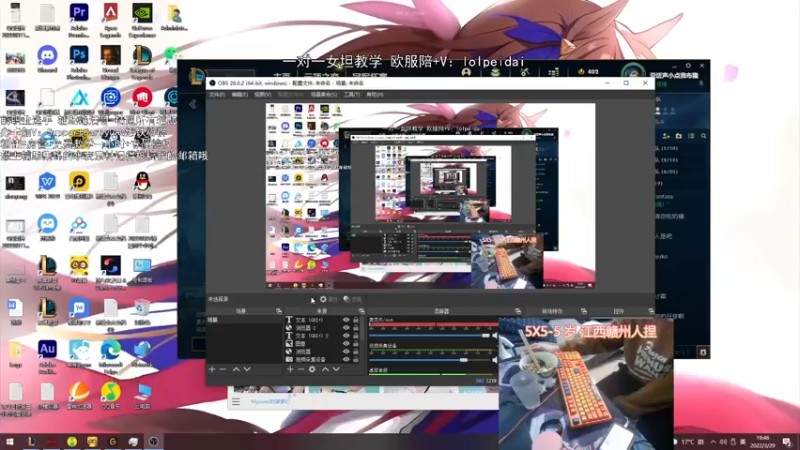Open Discord desktop shortcut
This screenshot has width=800, height=450.
(x=47, y=58)
